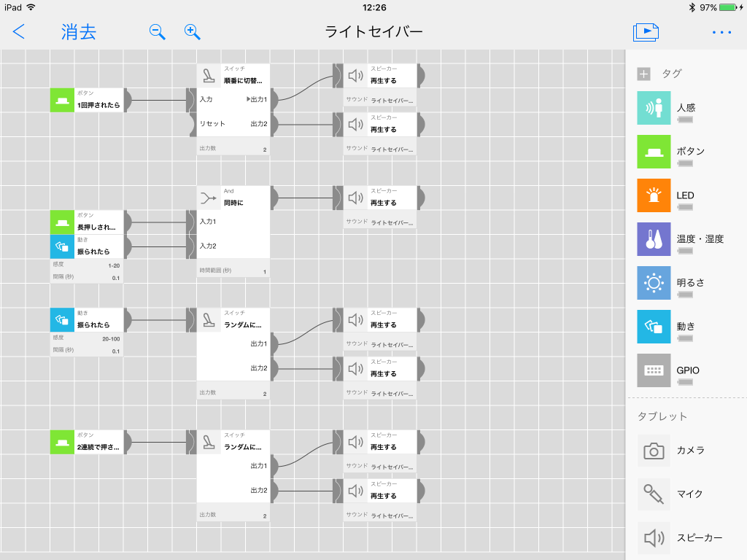Select the 人感 motion sensor tag
Image resolution: width=747 pixels, height=560 pixels.
point(654,108)
